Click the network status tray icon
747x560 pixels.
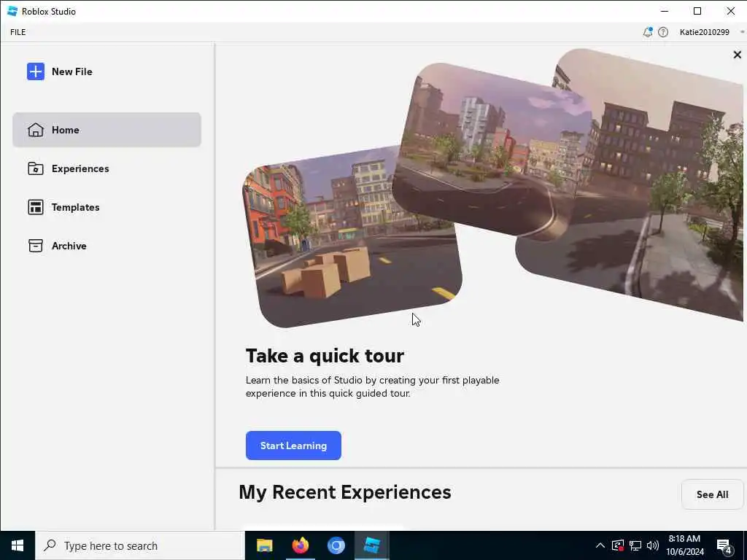(635, 545)
